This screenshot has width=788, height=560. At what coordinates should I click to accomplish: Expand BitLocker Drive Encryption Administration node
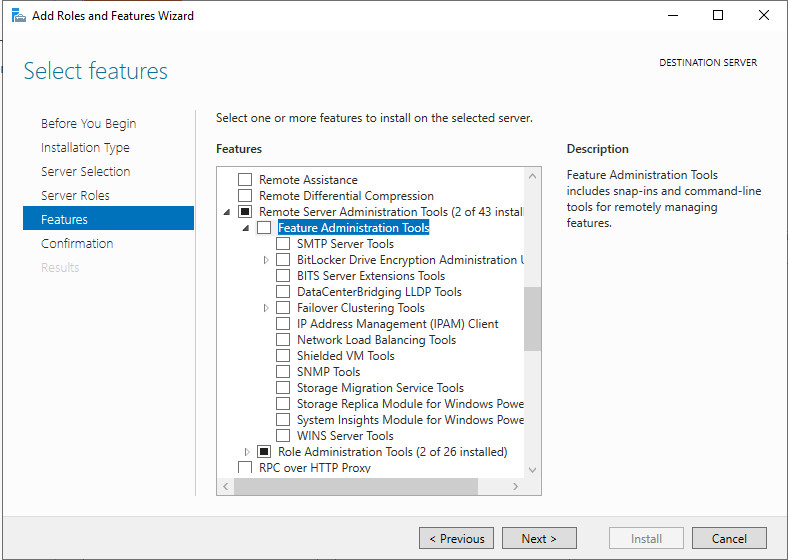[266, 260]
